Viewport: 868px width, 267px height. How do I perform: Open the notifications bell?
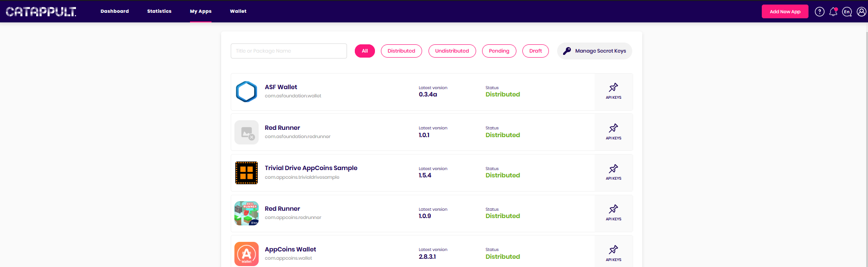[x=833, y=11]
